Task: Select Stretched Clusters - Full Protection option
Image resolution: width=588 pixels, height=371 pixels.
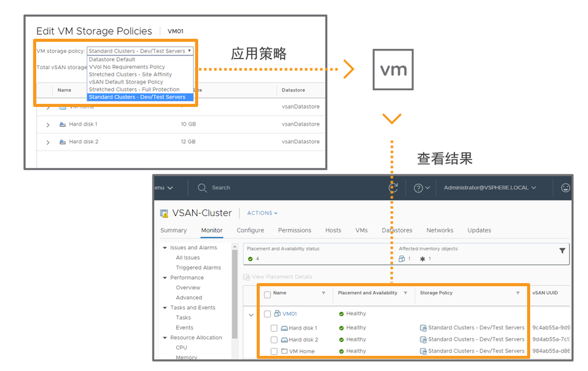Action: point(140,89)
